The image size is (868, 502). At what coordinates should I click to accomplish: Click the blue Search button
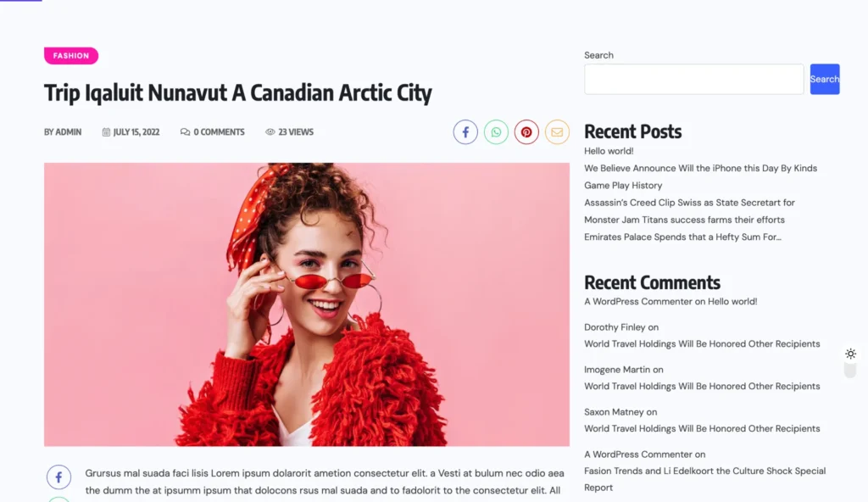click(x=824, y=79)
